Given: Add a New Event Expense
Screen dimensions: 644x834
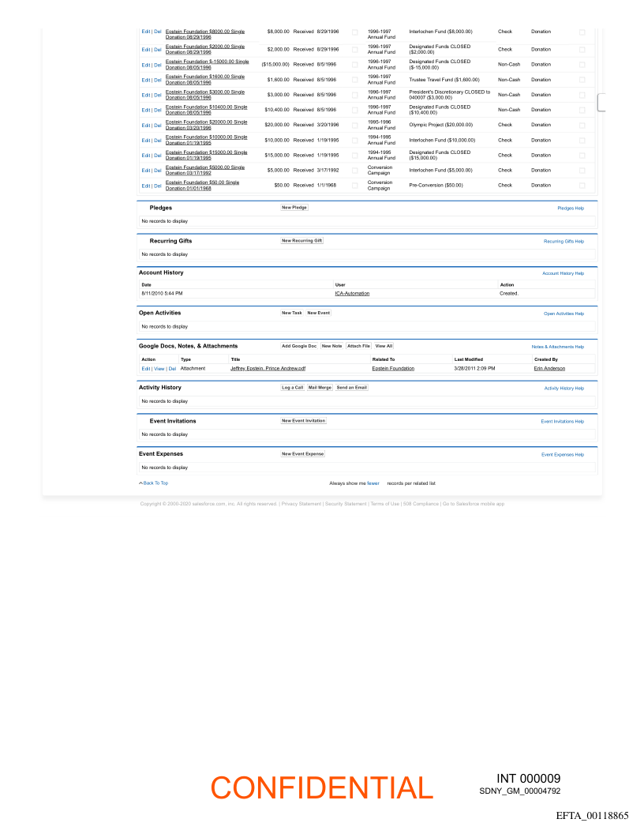Looking at the screenshot, I should 303,454.
